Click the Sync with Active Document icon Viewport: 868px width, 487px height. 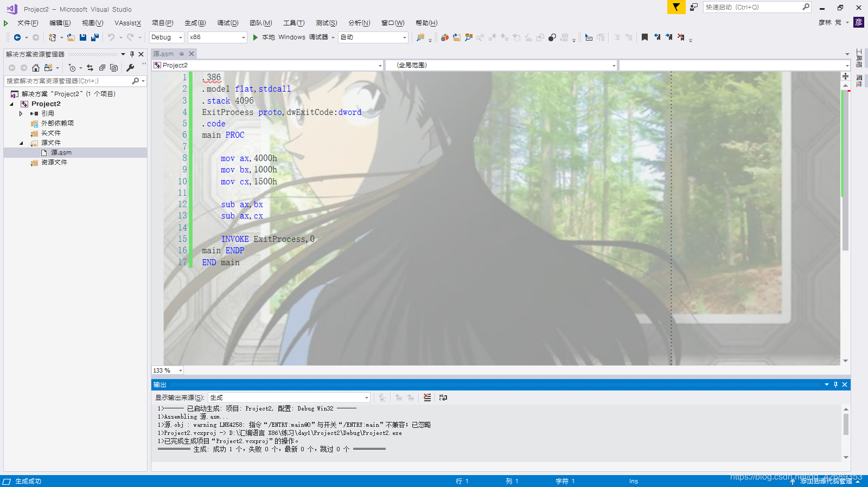[90, 68]
